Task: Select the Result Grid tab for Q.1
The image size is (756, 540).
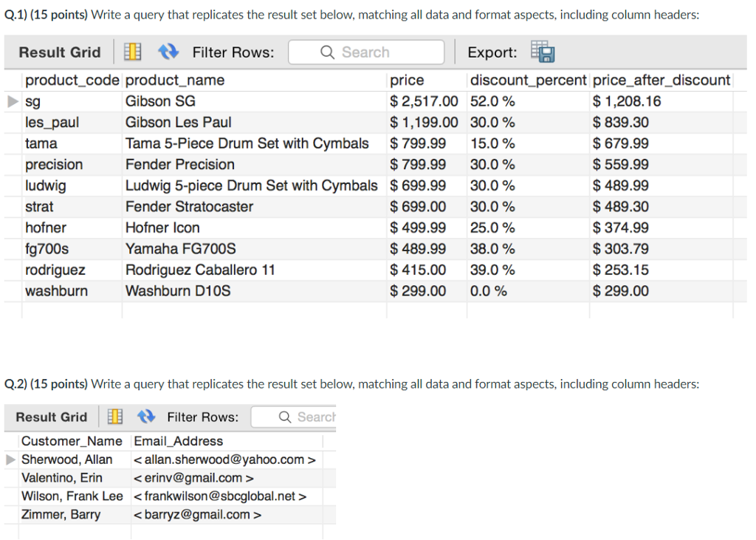Action: point(59,52)
